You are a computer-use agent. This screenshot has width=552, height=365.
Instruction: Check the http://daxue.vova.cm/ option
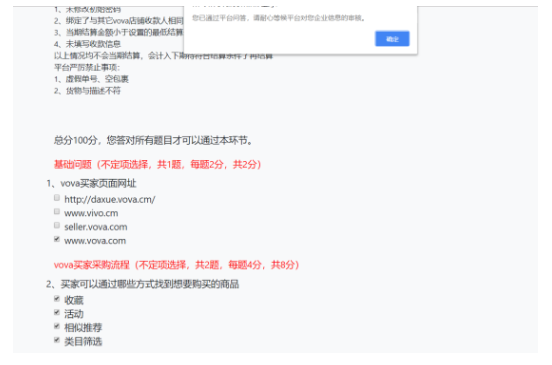point(57,198)
